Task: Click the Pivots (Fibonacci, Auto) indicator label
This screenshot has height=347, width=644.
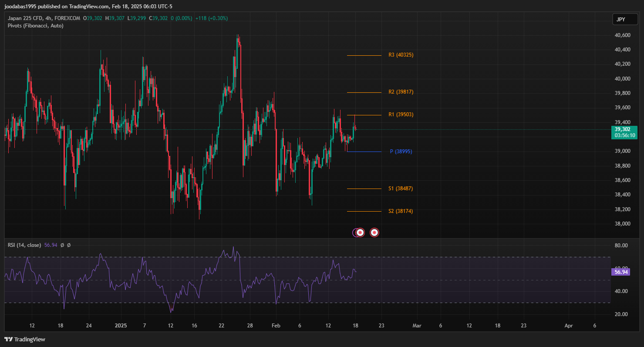Action: point(35,26)
